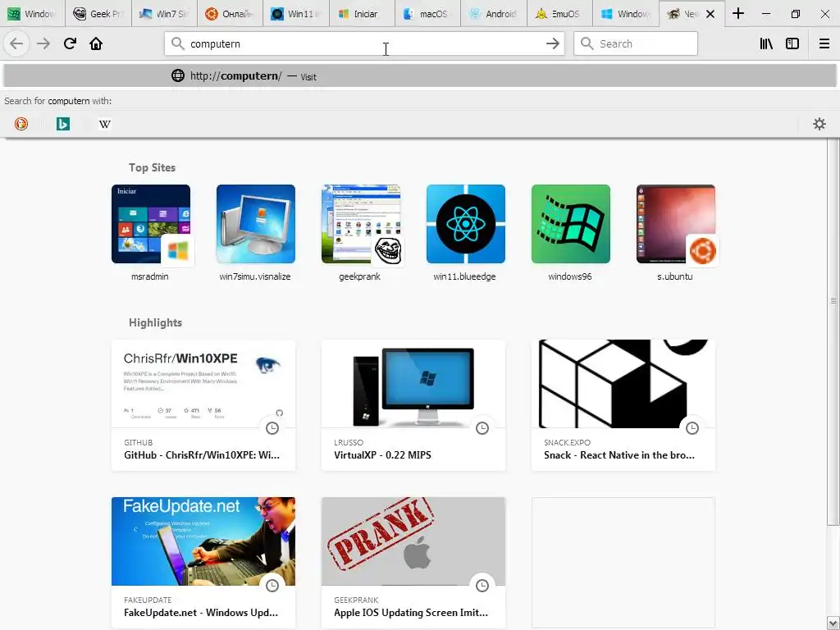Viewport: 840px width, 630px height.
Task: Switch to the Windows tab next to EmuOS
Action: 626,13
